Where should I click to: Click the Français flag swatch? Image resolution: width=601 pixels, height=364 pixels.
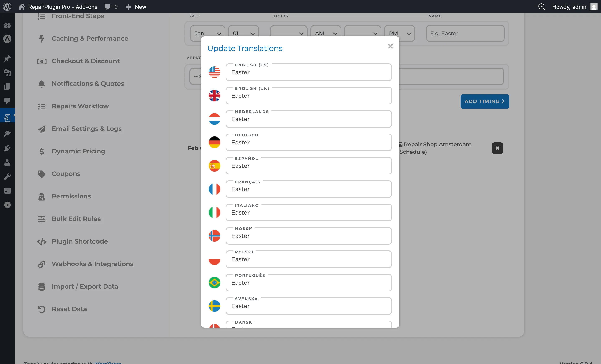(x=214, y=189)
